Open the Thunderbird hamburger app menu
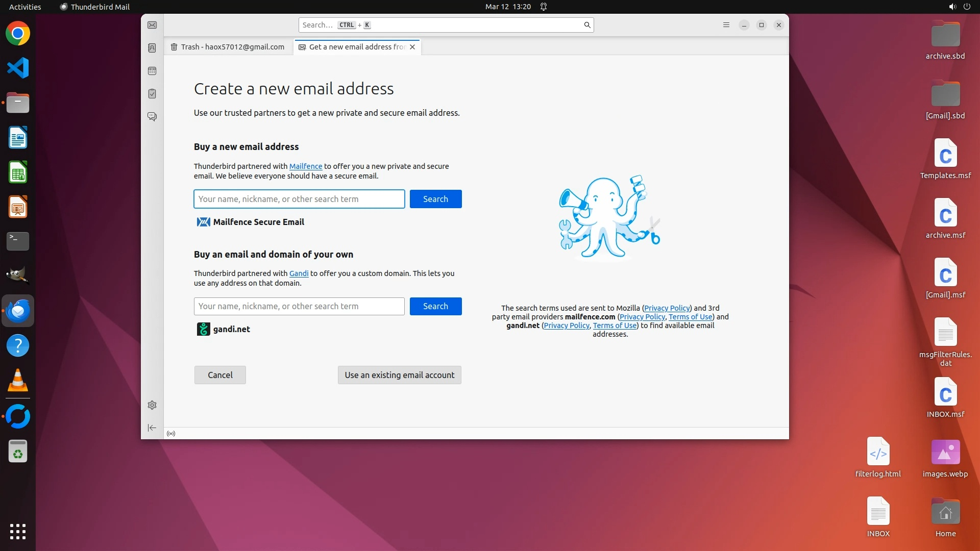This screenshot has height=551, width=980. click(726, 25)
